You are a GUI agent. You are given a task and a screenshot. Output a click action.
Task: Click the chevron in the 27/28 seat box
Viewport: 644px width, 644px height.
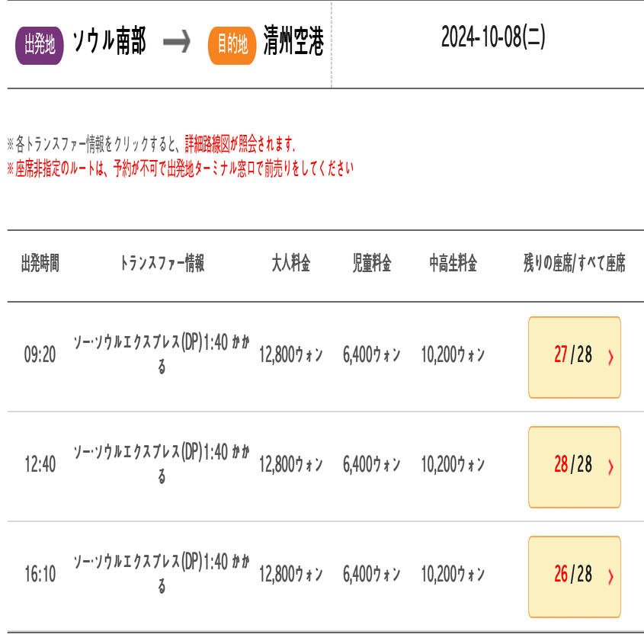click(x=610, y=357)
